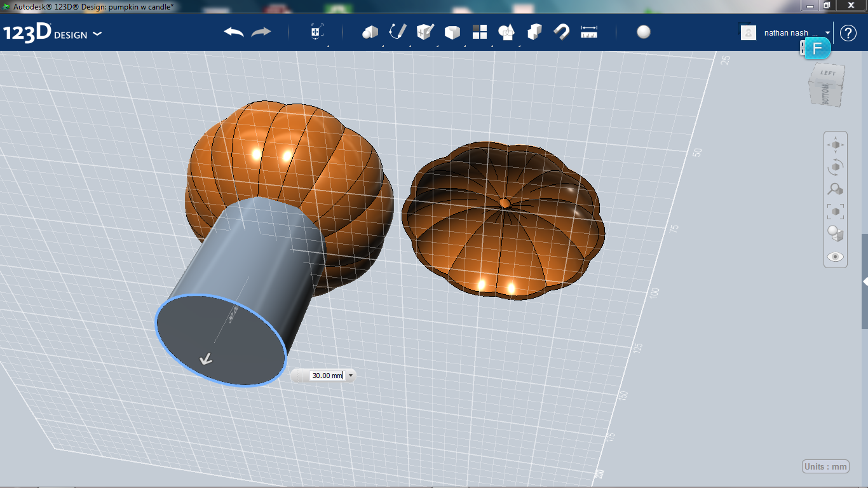
Task: Click the white arrow manipulator on cylinder
Action: pos(206,359)
